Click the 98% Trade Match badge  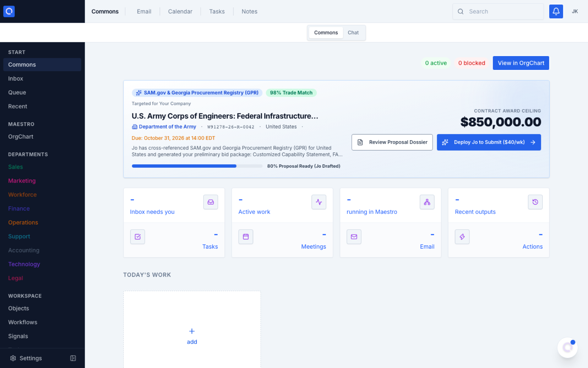[291, 93]
